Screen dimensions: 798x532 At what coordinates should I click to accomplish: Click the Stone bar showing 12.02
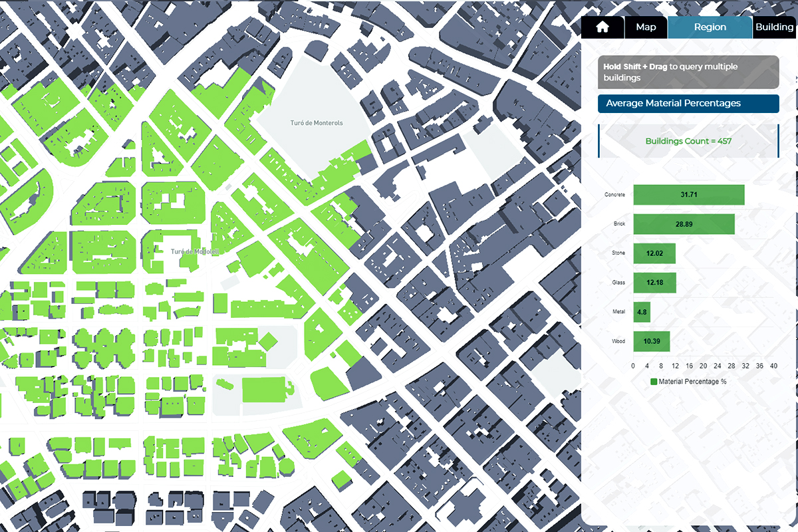tap(654, 253)
